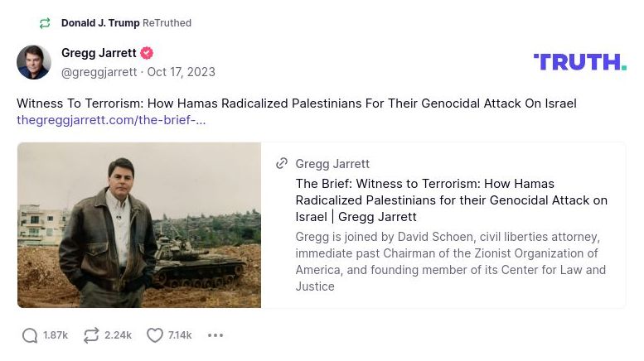
Task: Click the Gregg Jarrett display name
Action: 99,54
